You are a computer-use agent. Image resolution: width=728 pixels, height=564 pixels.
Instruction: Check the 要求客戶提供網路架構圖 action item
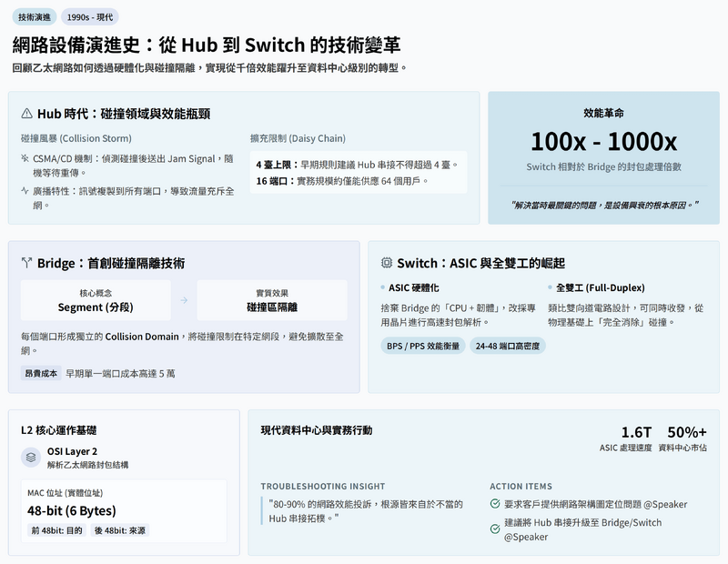click(x=495, y=503)
